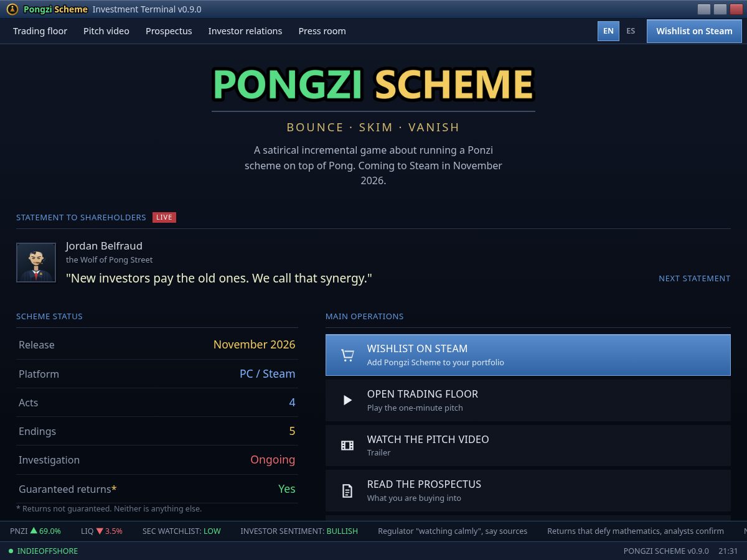
Task: Click the document prospectus icon
Action: pyautogui.click(x=347, y=491)
